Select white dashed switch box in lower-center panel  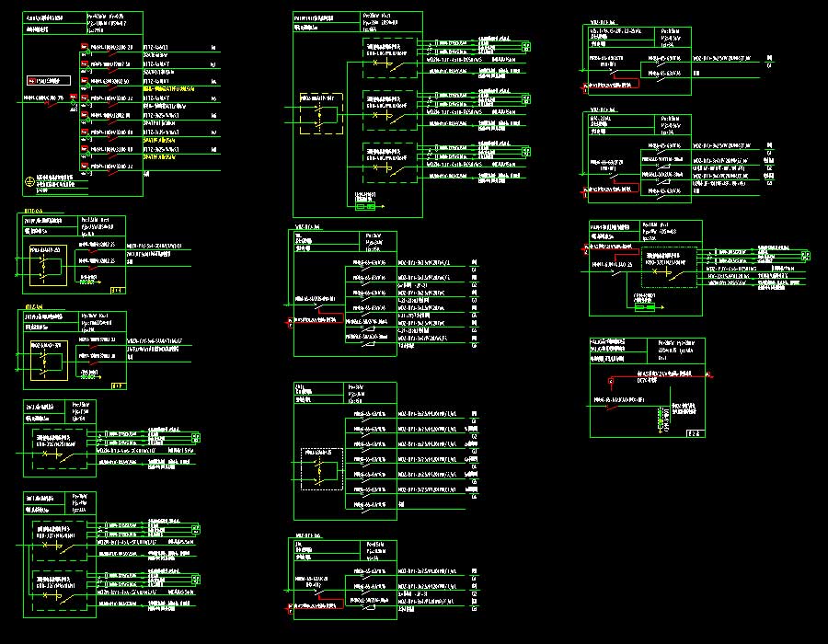(321, 470)
